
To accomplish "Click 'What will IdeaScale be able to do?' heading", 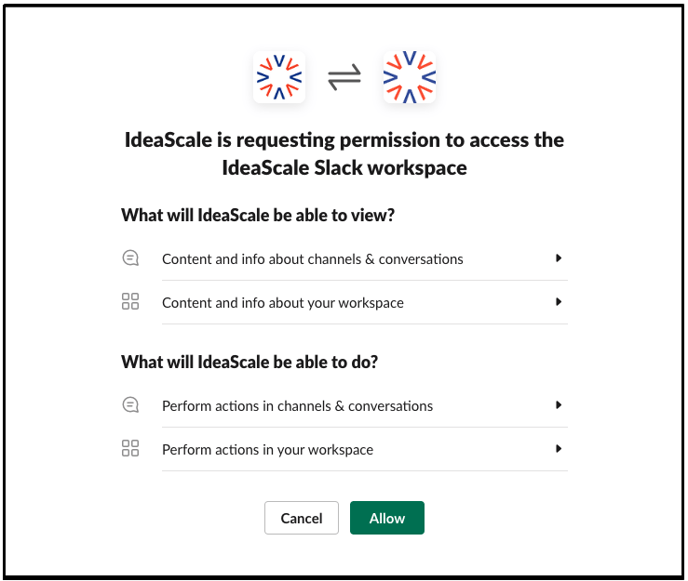I will point(250,362).
